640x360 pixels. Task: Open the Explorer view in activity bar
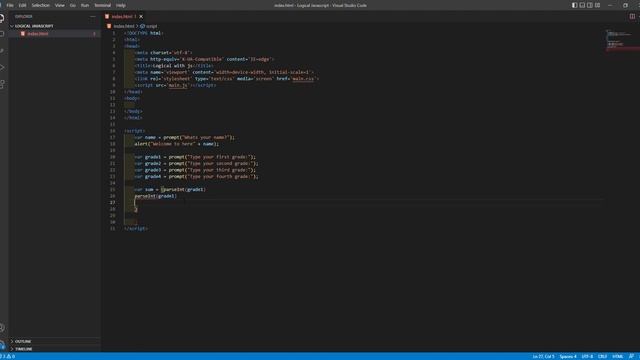(x=2, y=18)
